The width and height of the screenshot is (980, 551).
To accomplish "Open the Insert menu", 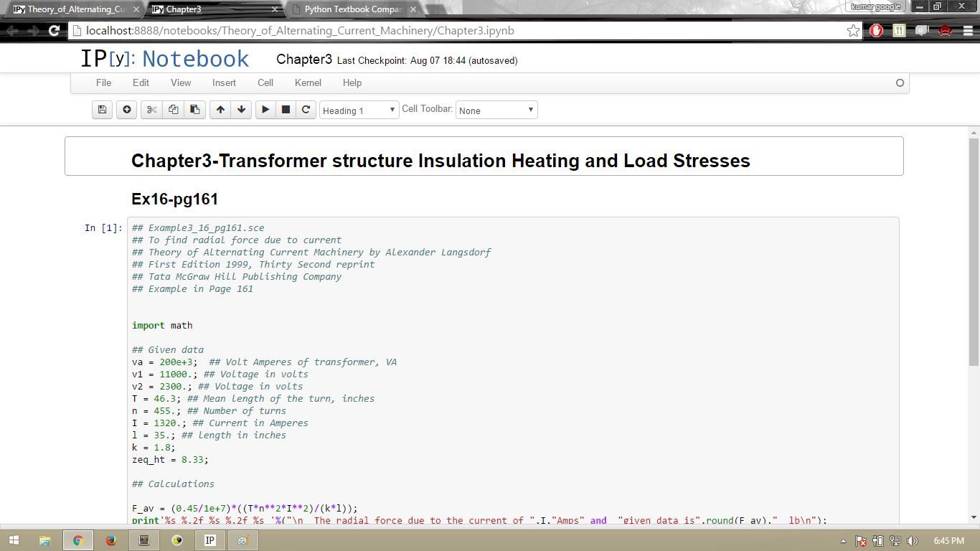I will (x=224, y=83).
